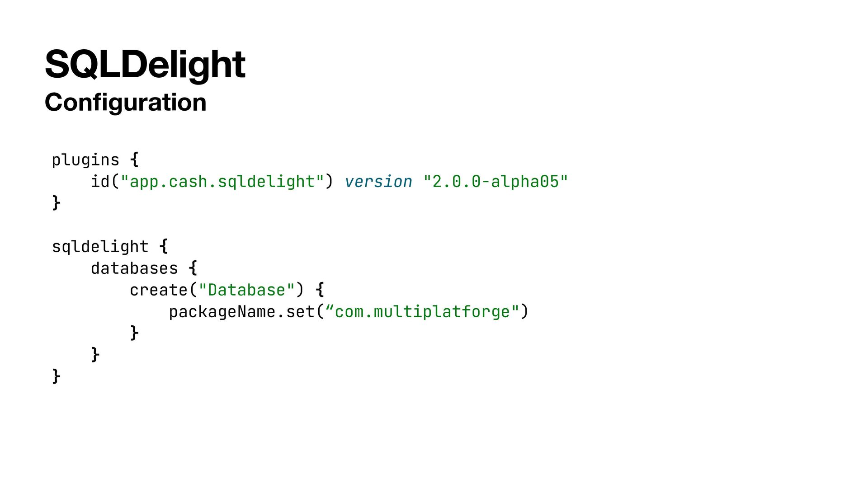868x488 pixels.
Task: Click the opening brace after databases
Action: [193, 268]
